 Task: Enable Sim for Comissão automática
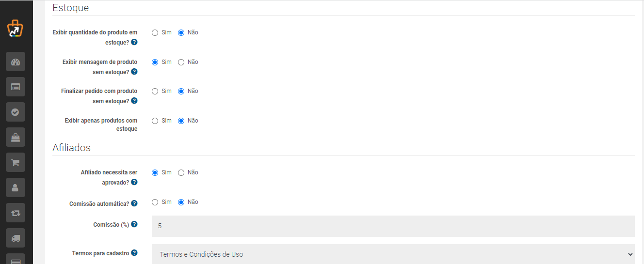click(155, 202)
